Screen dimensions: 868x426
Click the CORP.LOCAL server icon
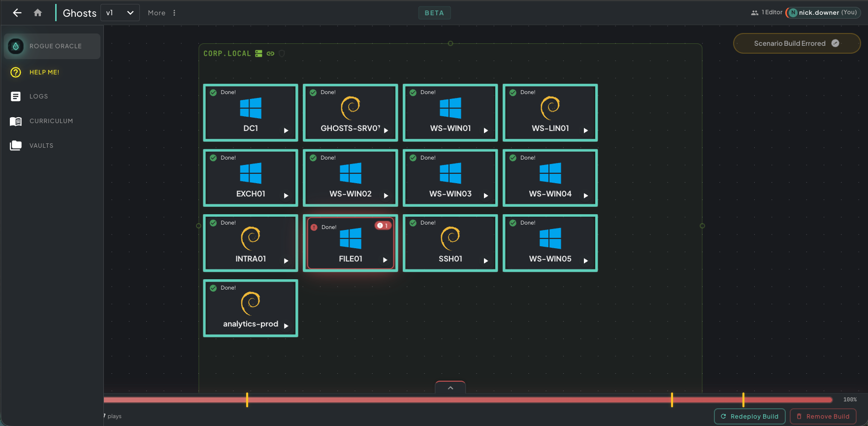[258, 53]
